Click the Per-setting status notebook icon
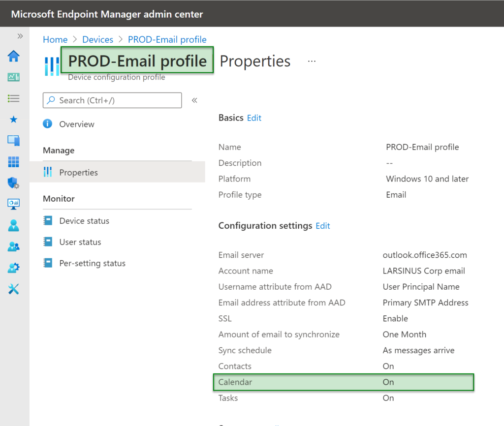Screen dimensions: 504x426 click(x=48, y=263)
